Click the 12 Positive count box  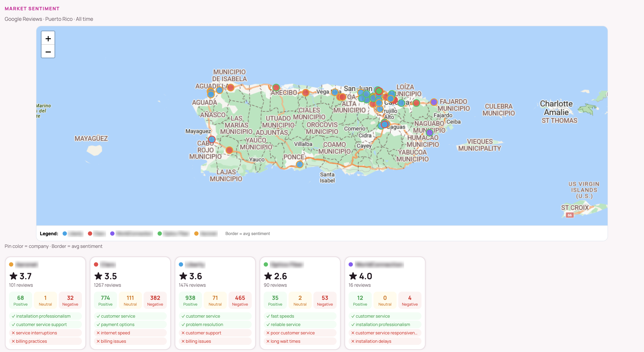click(x=360, y=300)
